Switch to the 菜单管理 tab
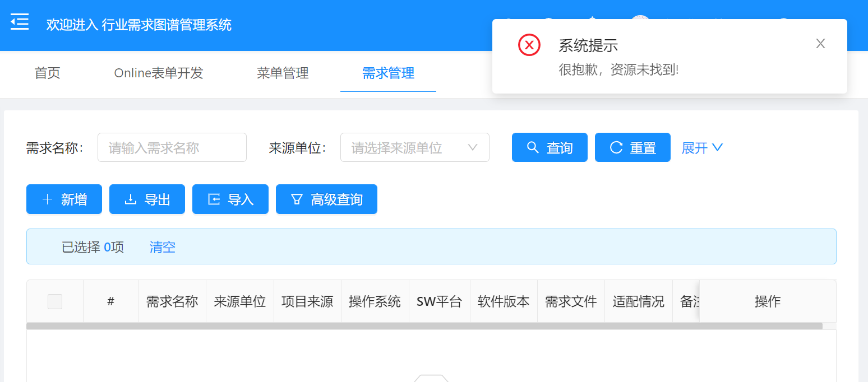Screen dimensions: 868x382 (282, 73)
